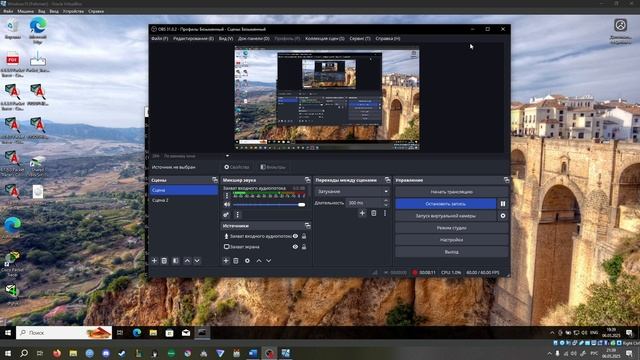
Task: Move scene down with the down arrow
Action: (197, 260)
